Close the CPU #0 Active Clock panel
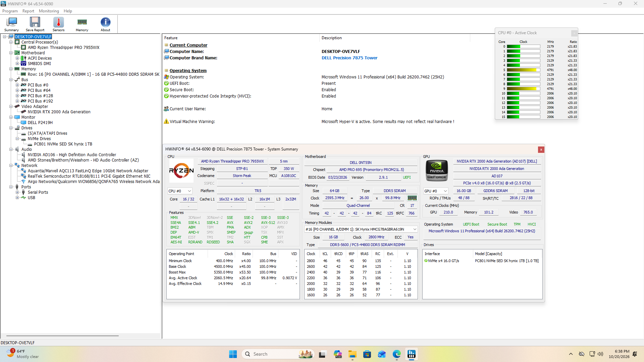Viewport: 644px width, 362px height. [574, 33]
